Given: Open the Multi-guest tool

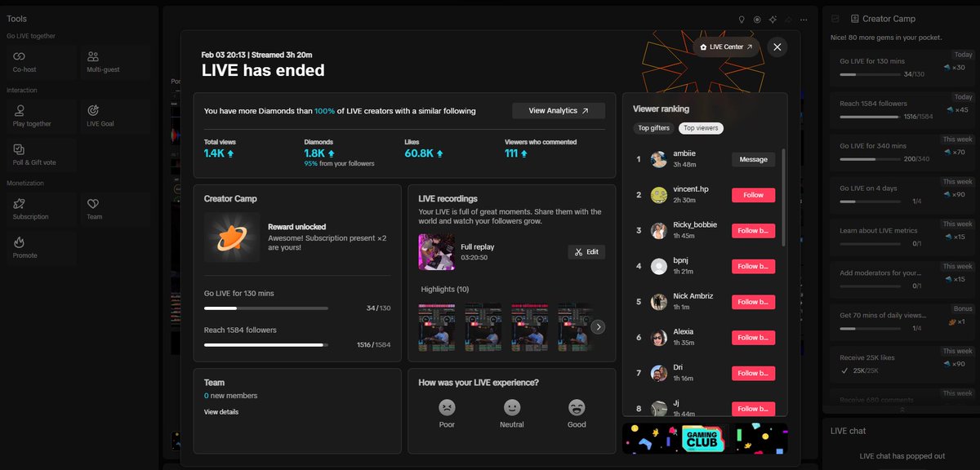Looking at the screenshot, I should [x=114, y=61].
